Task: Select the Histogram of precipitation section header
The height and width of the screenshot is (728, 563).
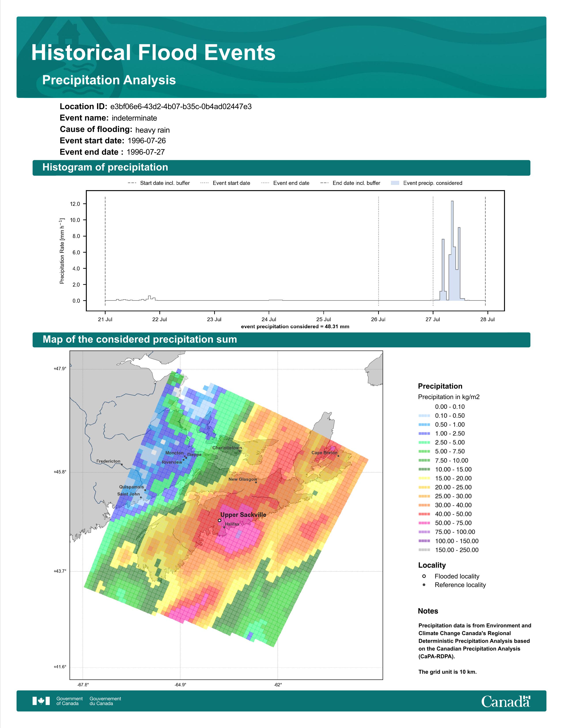Action: (x=281, y=167)
